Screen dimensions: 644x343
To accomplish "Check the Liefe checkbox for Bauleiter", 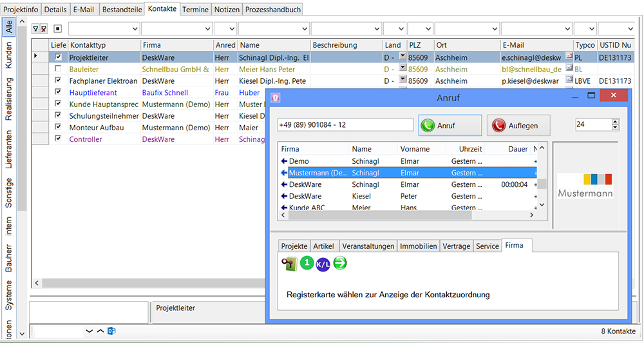I will pos(59,69).
